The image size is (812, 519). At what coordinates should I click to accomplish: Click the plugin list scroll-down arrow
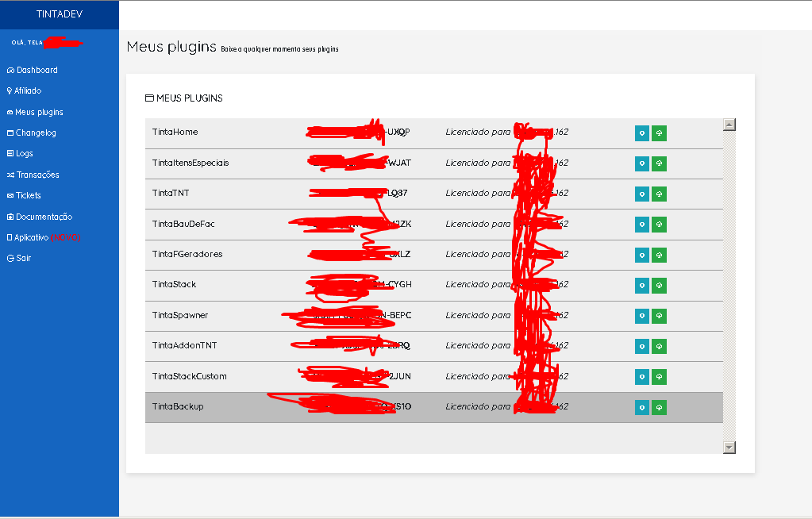[729, 448]
